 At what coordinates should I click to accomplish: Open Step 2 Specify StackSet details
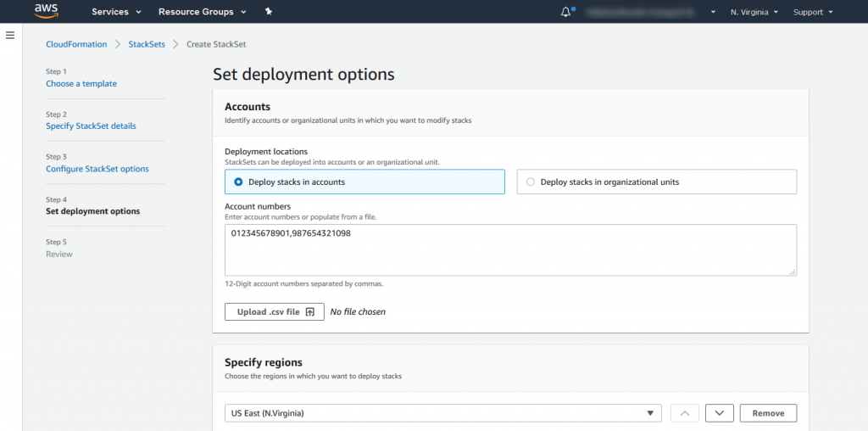(x=91, y=126)
